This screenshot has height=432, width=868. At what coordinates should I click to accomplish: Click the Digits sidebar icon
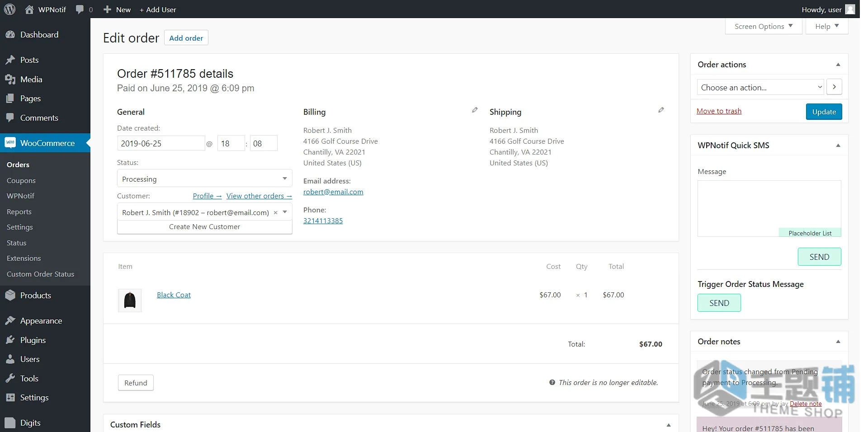[x=10, y=423]
